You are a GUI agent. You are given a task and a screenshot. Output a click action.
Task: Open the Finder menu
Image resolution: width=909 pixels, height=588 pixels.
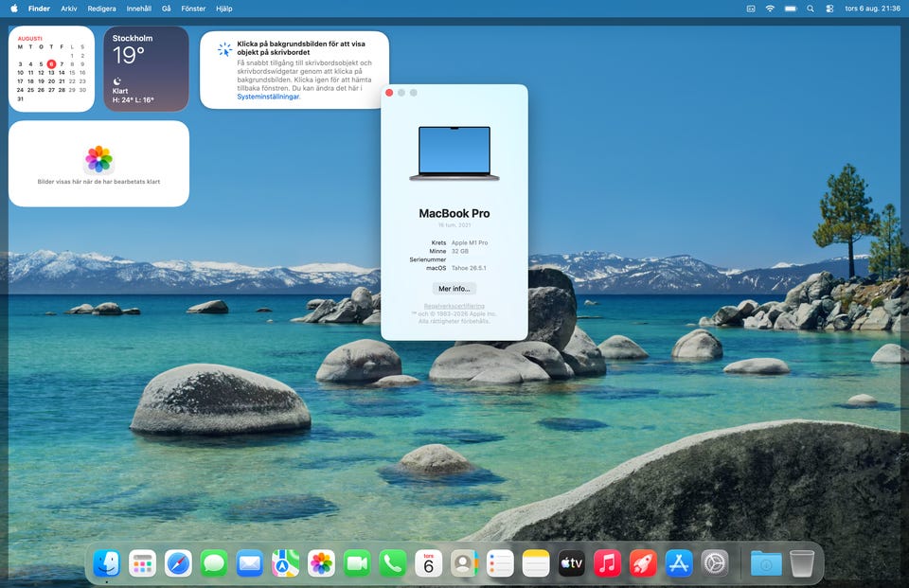pos(39,9)
